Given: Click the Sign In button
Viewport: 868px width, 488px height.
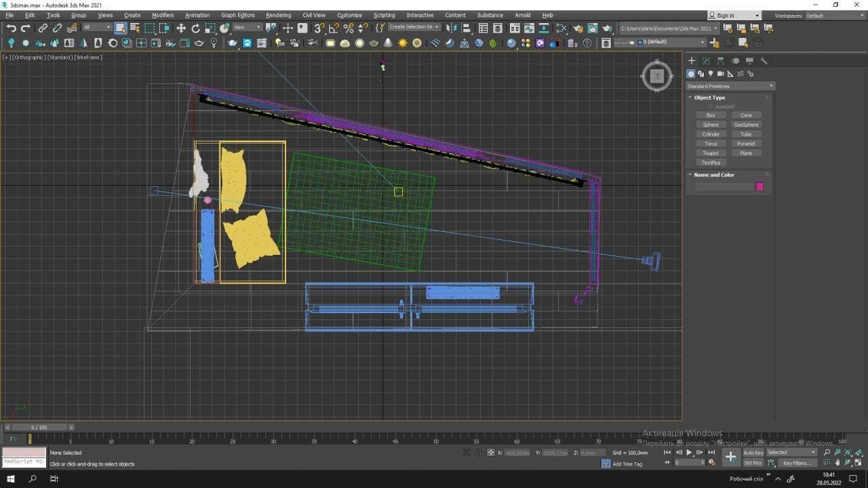Looking at the screenshot, I should click(x=734, y=16).
